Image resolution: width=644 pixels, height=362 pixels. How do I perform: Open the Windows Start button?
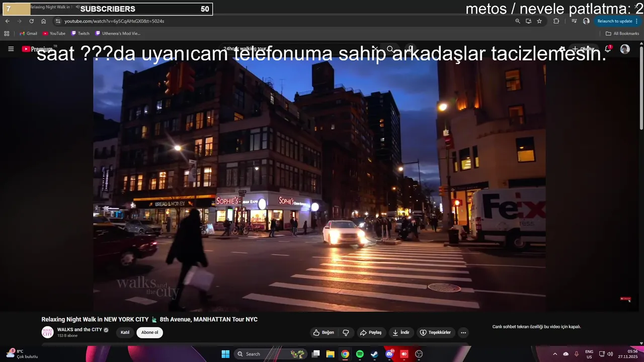[225, 354]
